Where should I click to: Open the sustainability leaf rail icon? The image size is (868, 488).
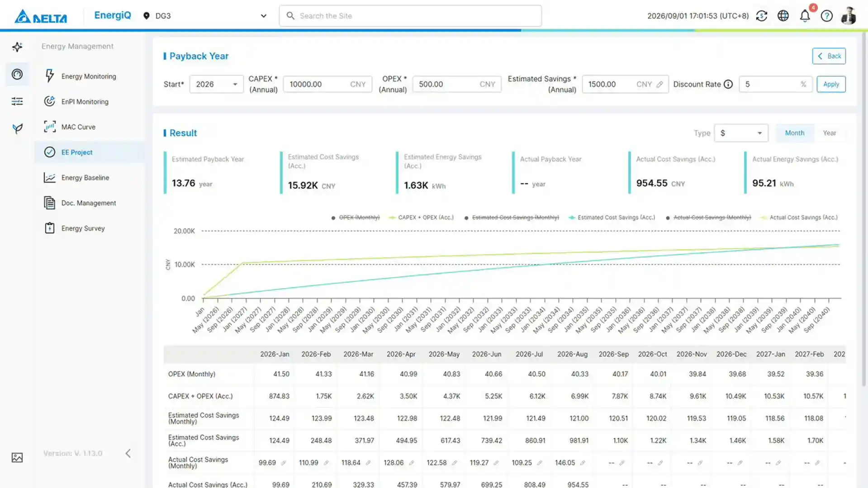17,128
